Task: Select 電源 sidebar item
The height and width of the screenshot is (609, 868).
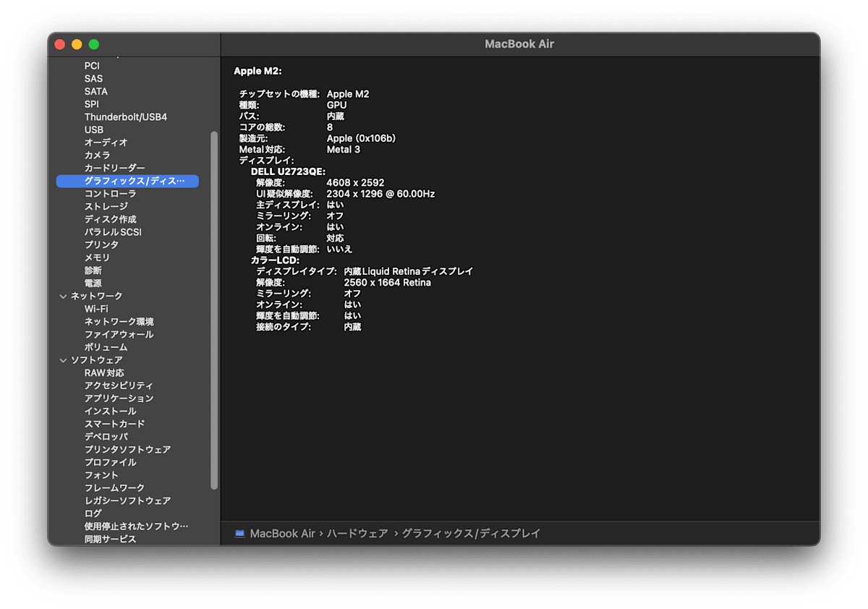Action: click(x=93, y=284)
